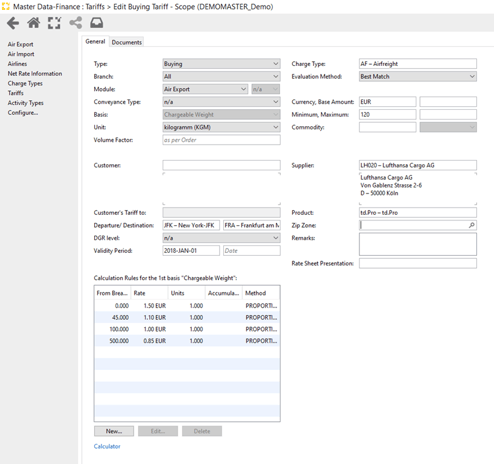
Task: Expand the Conveyance Type dropdown
Action: (221, 102)
